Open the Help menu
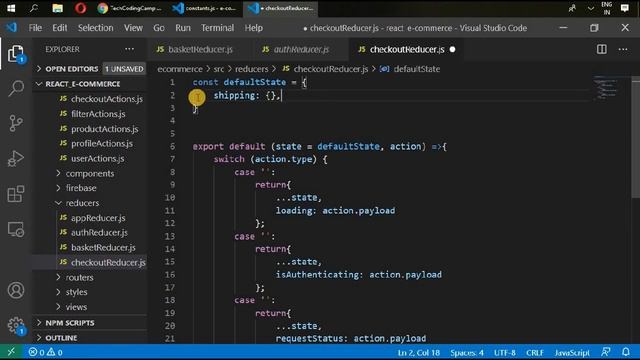This screenshot has height=360, width=640. pyautogui.click(x=253, y=28)
